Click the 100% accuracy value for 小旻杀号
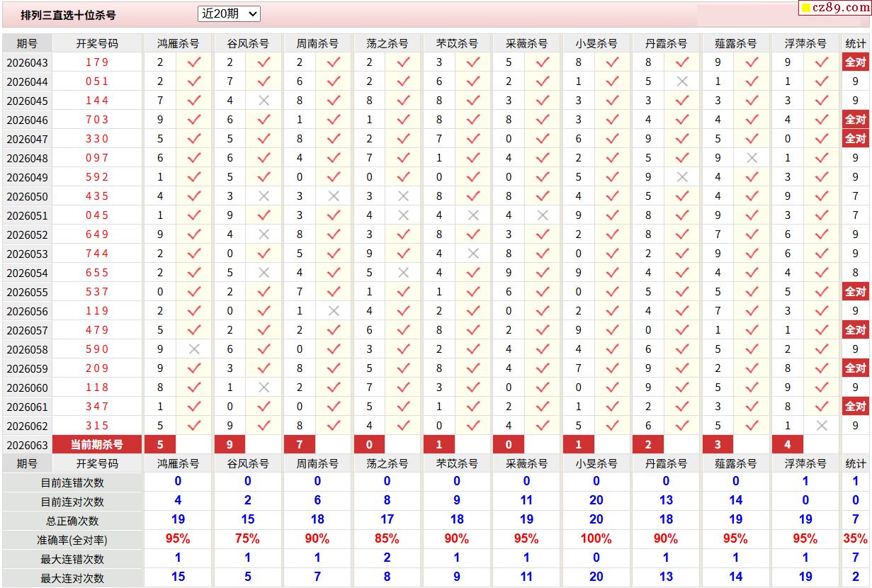 (596, 538)
